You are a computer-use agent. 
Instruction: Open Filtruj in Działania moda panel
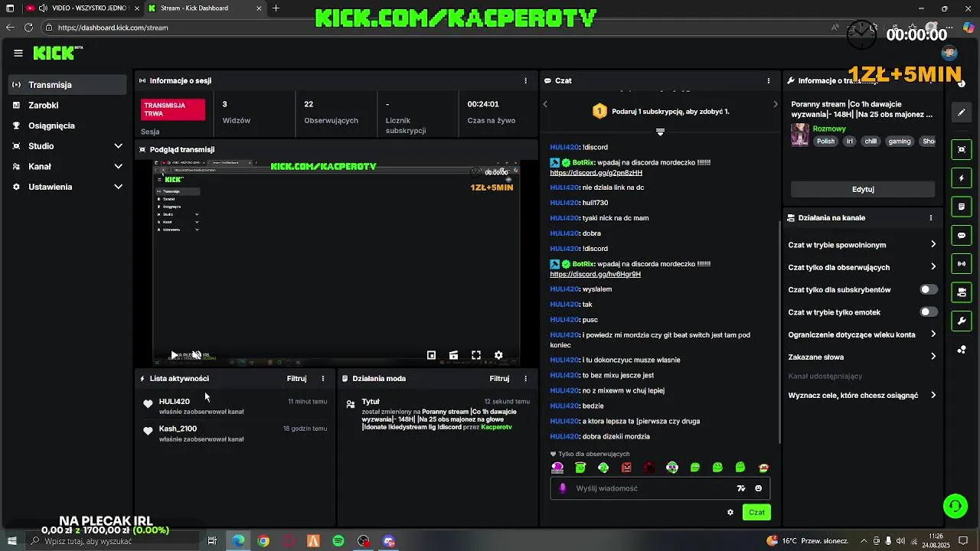click(x=499, y=379)
